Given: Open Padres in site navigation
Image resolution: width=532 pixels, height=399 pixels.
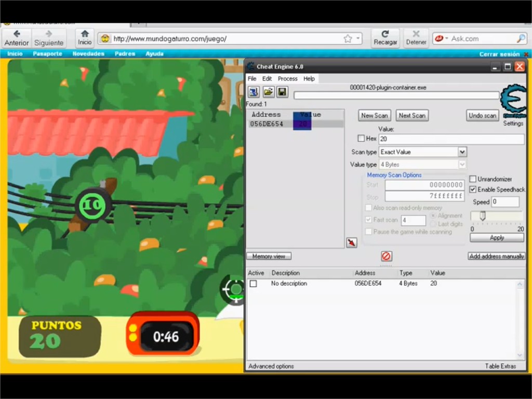Looking at the screenshot, I should click(x=125, y=54).
